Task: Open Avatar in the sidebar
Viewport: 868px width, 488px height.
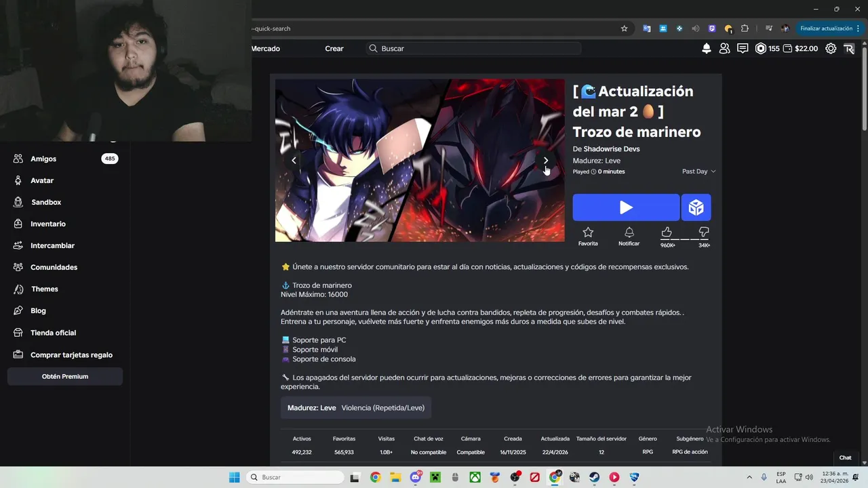Action: (x=65, y=180)
